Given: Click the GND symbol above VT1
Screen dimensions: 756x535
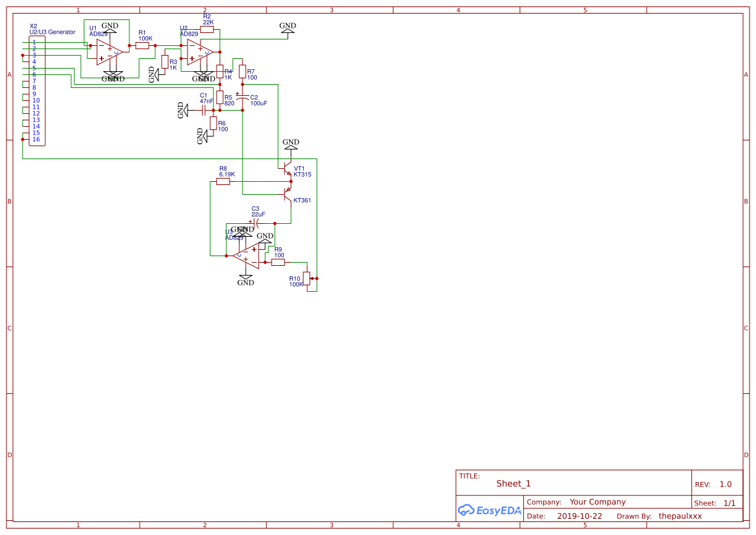Looking at the screenshot, I should point(291,143).
